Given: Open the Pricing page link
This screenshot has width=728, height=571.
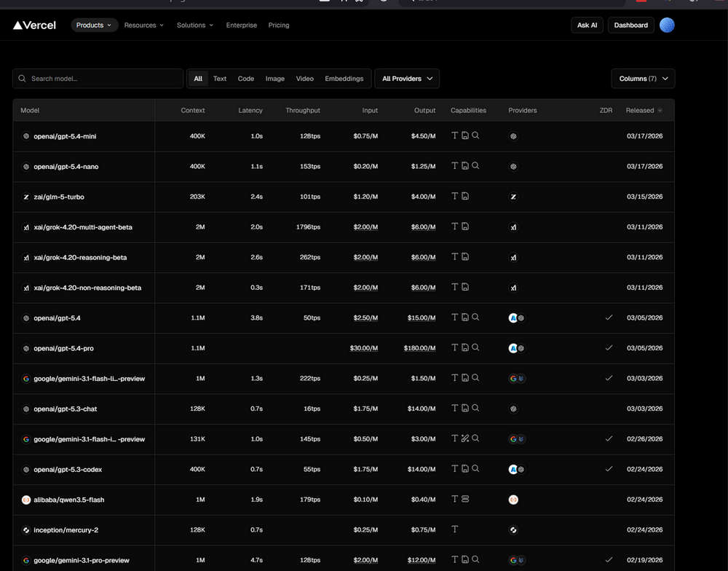Looking at the screenshot, I should click(x=279, y=25).
